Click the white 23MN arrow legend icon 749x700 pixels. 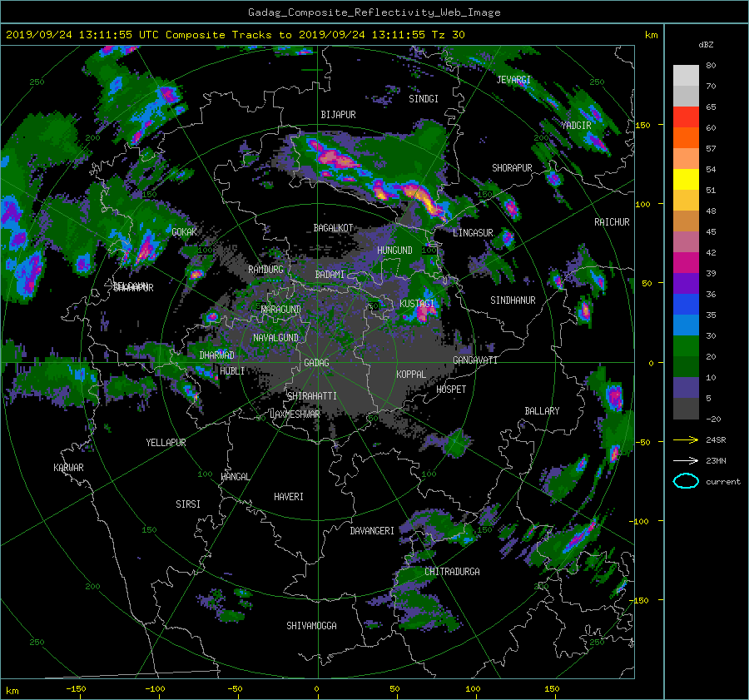686,460
